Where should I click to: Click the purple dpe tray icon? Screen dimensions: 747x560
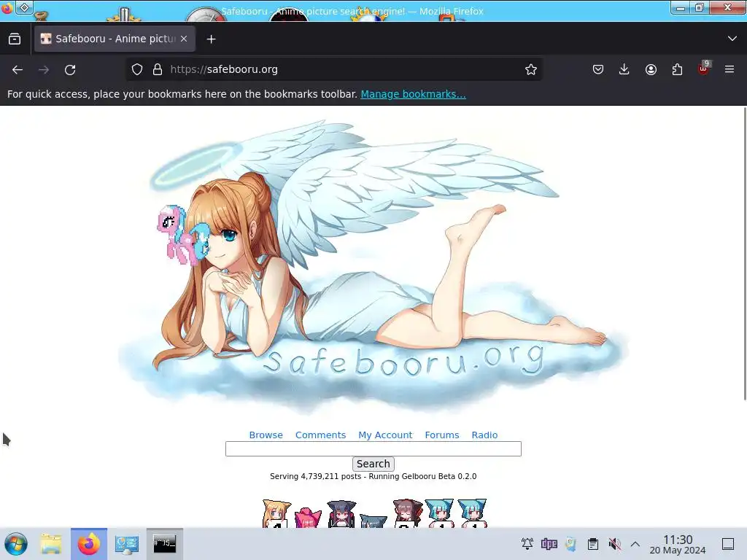coord(549,544)
